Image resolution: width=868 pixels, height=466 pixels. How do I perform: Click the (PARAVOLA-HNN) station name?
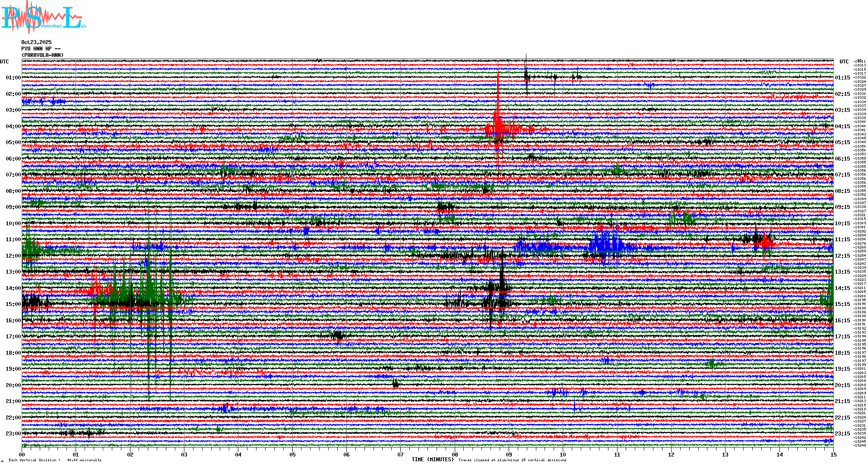pos(42,55)
